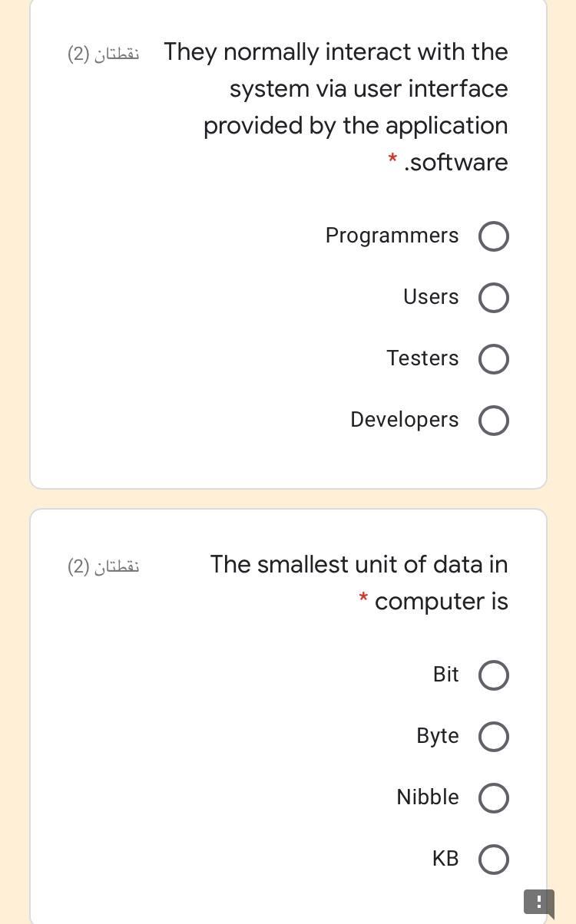Select the Byte radio button
The image size is (576, 924).
[494, 737]
